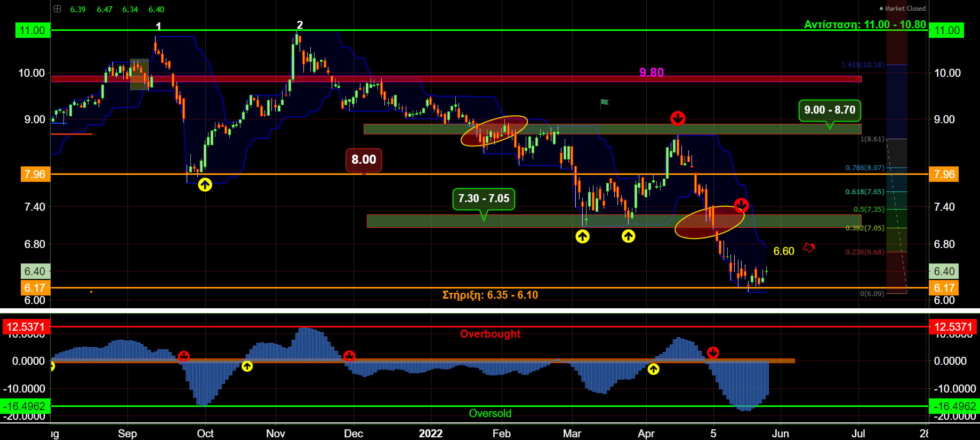Click the orange 6.17 tag on left axis
This screenshot has height=440, width=980.
click(x=35, y=288)
